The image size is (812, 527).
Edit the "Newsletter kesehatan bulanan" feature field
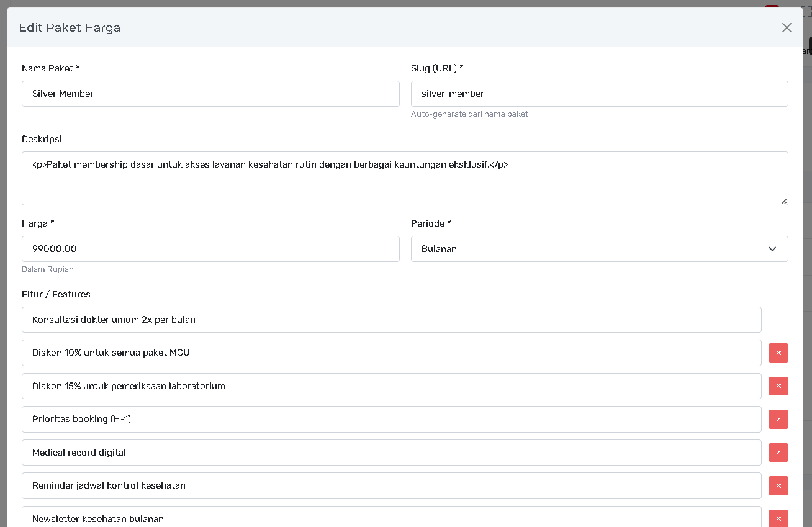point(391,518)
